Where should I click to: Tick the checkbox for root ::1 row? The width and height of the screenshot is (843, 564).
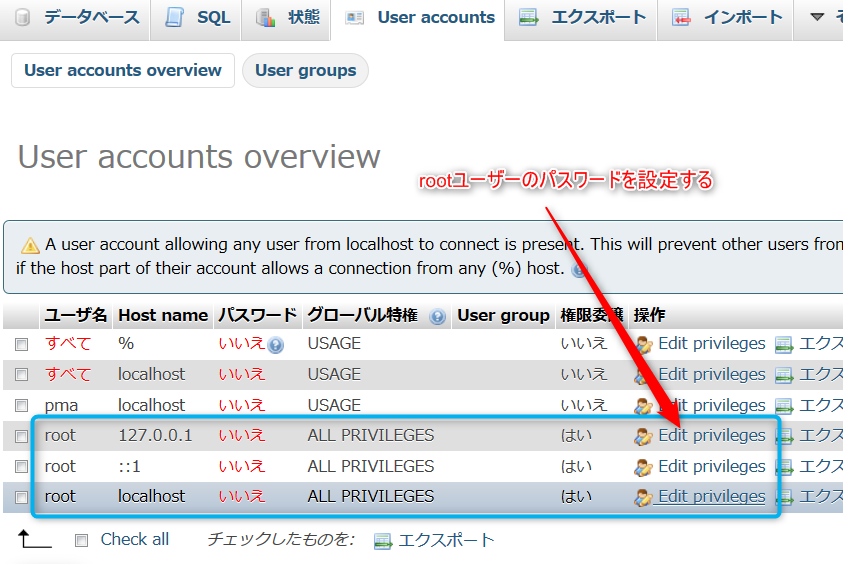coord(22,467)
